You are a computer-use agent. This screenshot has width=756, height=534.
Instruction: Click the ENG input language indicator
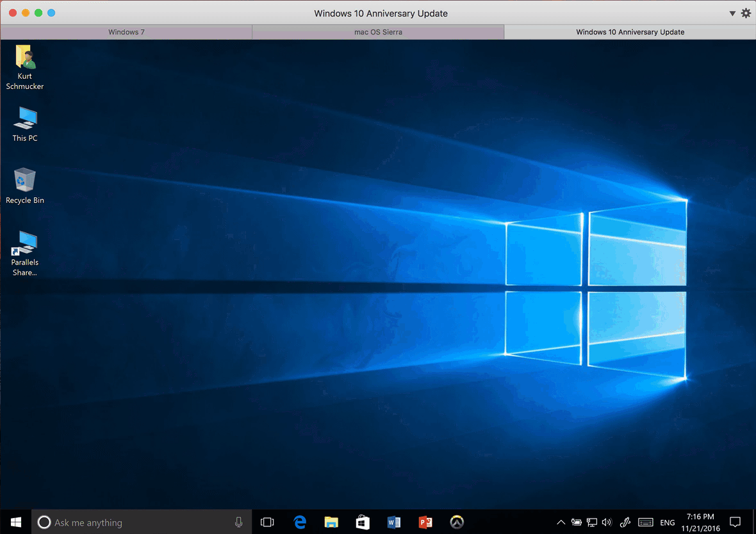668,523
